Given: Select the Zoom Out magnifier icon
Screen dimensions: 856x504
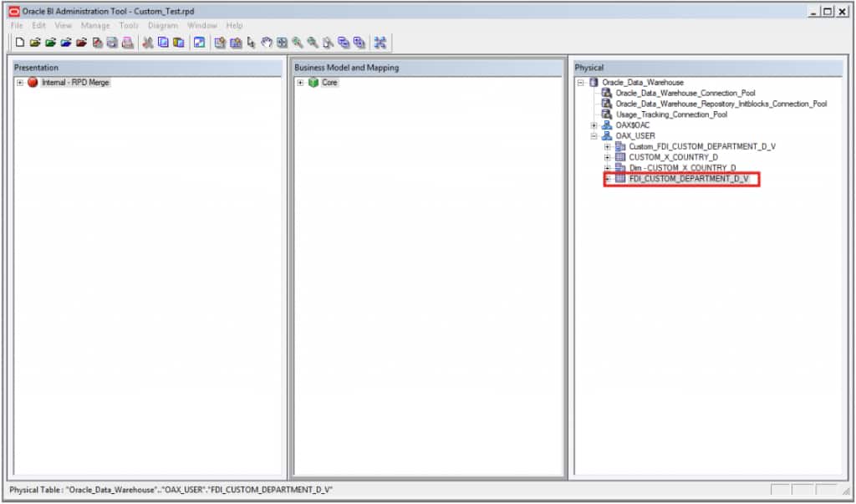Looking at the screenshot, I should click(x=313, y=43).
